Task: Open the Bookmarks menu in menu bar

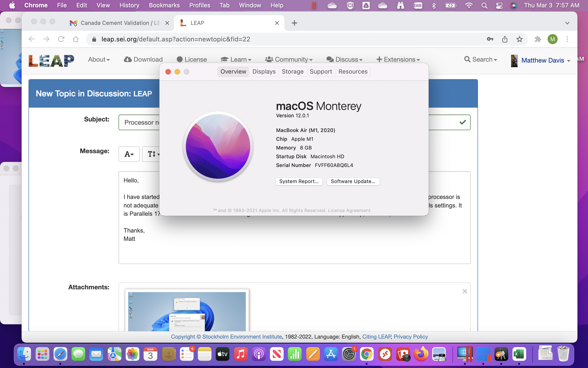Action: (x=164, y=5)
